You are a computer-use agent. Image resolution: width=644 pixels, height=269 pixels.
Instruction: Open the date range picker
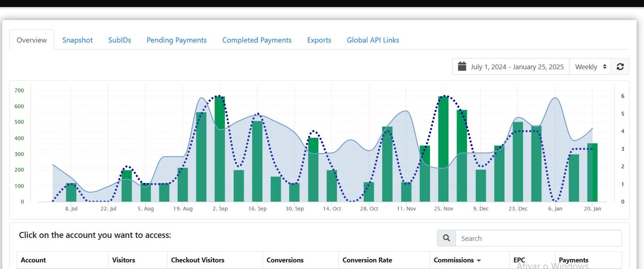(511, 67)
